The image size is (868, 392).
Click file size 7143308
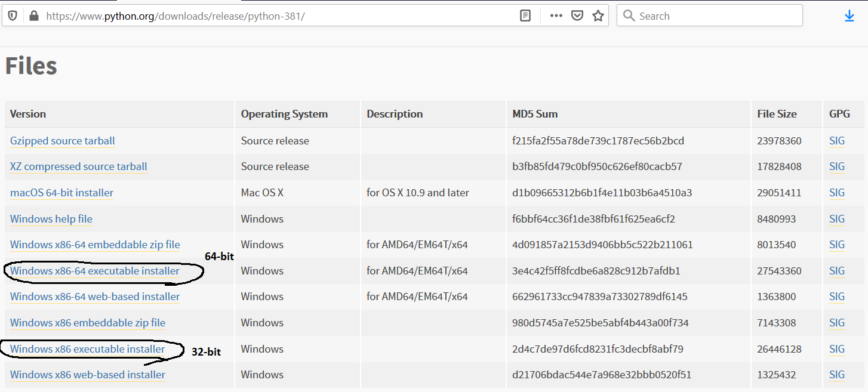[x=776, y=323]
